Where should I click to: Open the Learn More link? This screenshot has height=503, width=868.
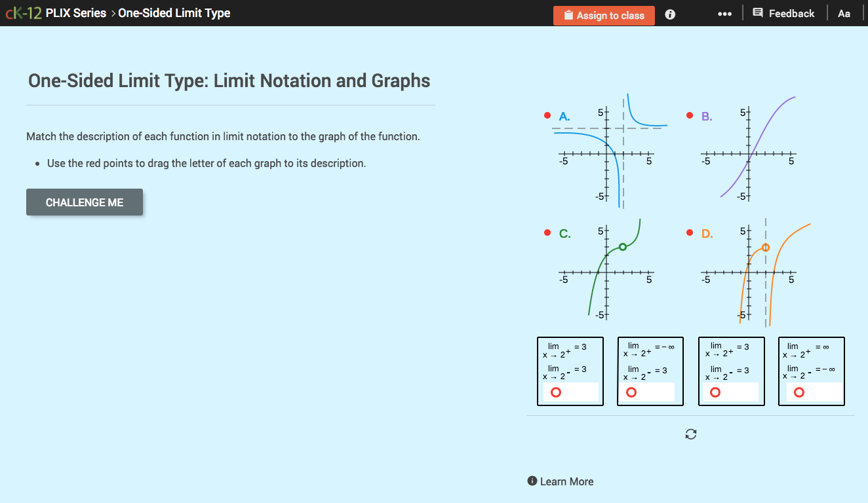(566, 481)
